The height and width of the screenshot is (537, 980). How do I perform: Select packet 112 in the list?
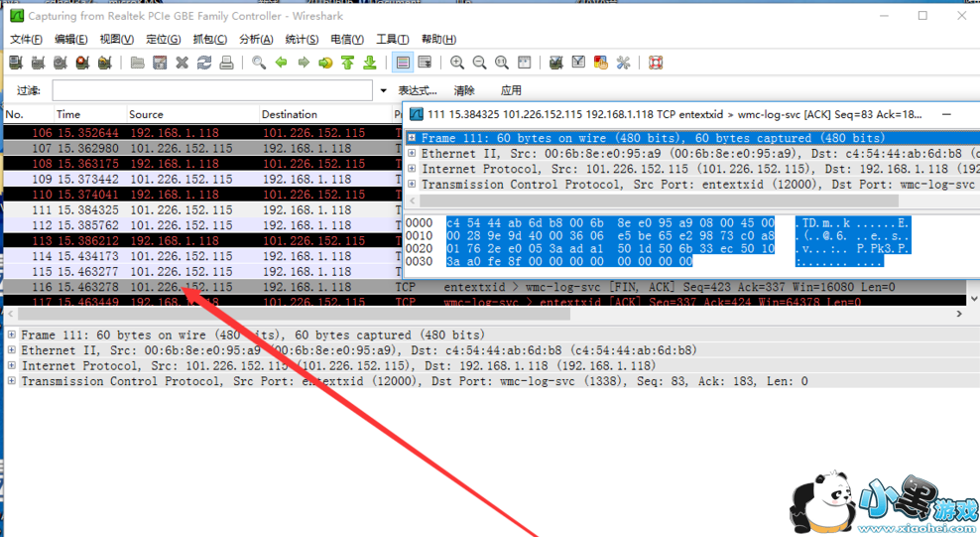tap(203, 225)
